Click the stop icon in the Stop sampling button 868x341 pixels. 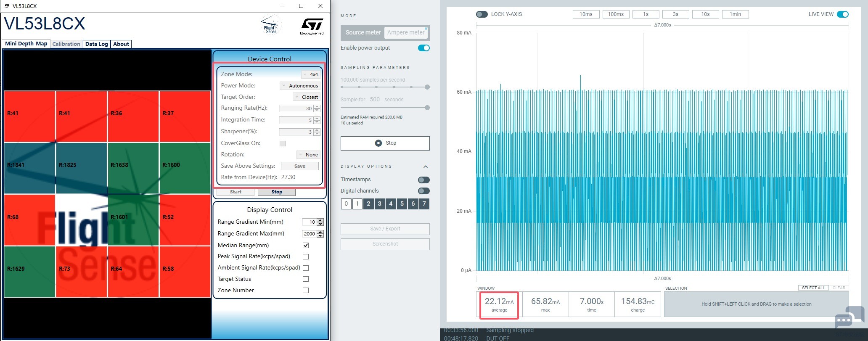(x=378, y=143)
